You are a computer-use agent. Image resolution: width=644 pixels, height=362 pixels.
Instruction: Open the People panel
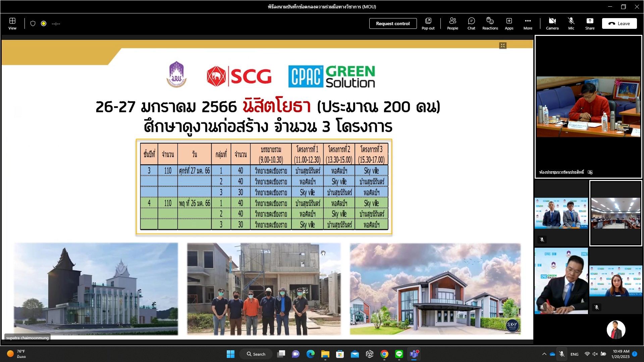(452, 24)
